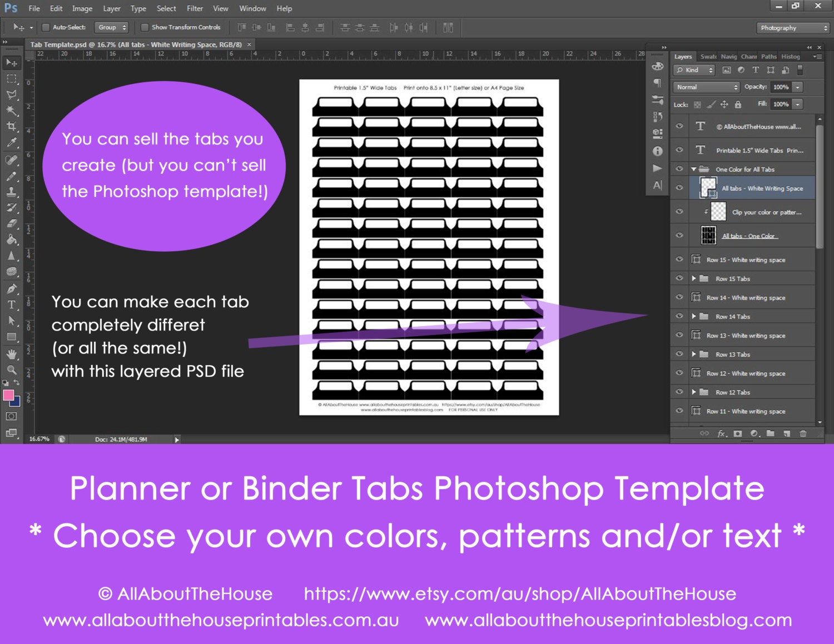Open the Opacity slider dropdown arrow

click(x=798, y=87)
